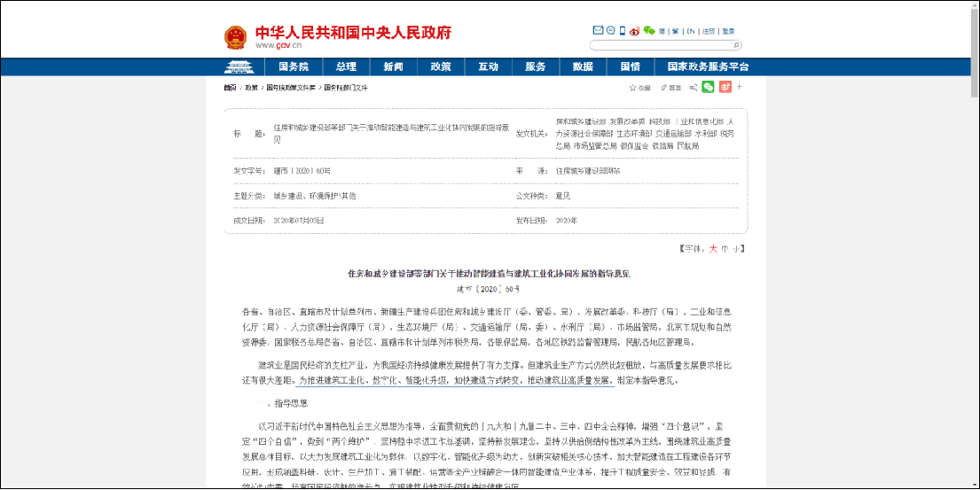
Task: Open the WeChat icon in top header
Action: point(649,30)
